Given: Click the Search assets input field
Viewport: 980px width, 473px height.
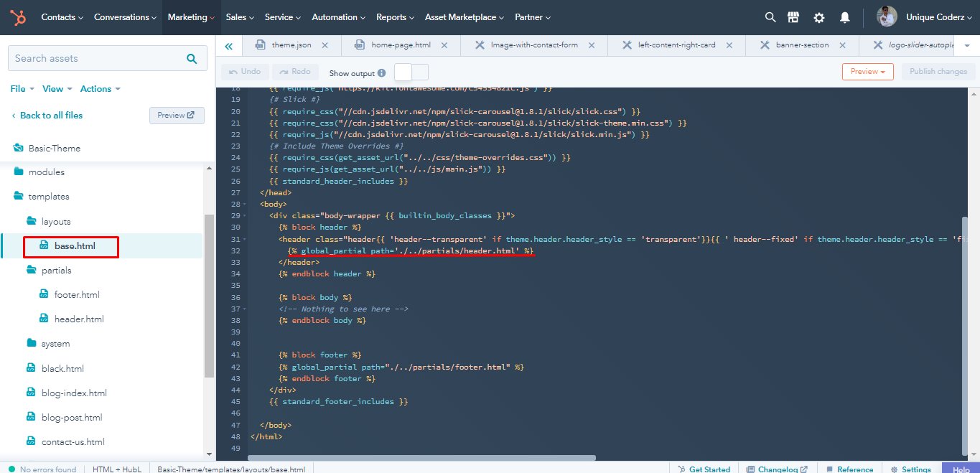Looking at the screenshot, I should click(97, 59).
